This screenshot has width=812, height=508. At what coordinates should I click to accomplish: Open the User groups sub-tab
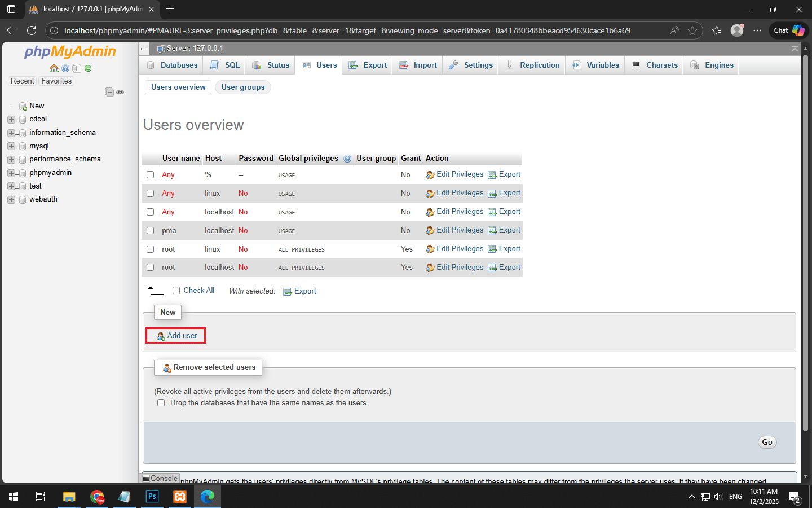[x=242, y=87]
